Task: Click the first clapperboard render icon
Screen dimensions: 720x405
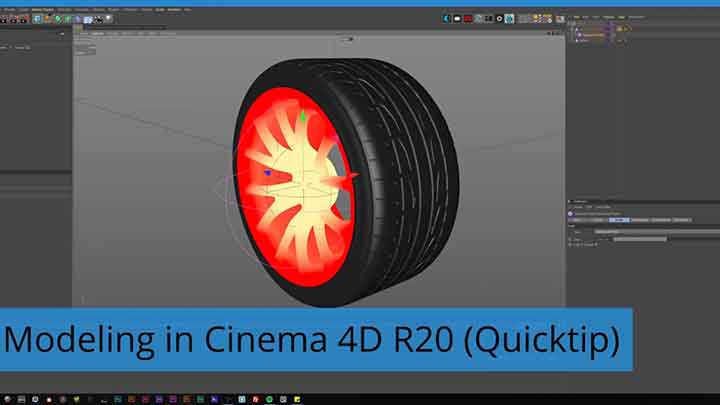Action: click(3, 20)
